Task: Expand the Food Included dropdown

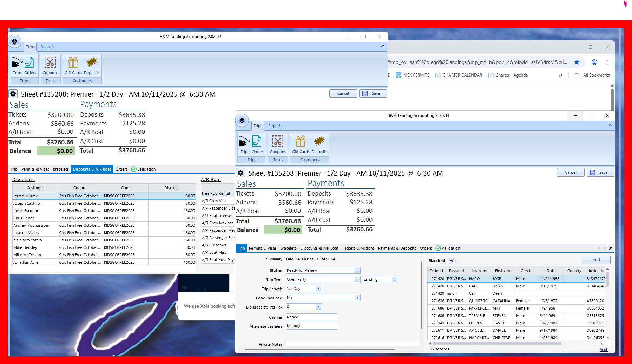Action: [x=357, y=298]
